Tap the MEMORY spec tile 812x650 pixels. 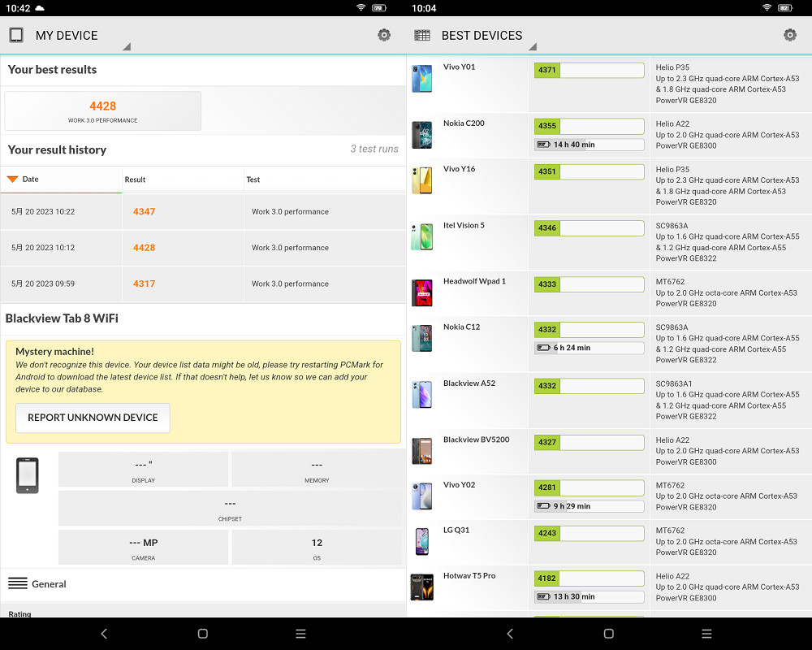click(x=317, y=470)
